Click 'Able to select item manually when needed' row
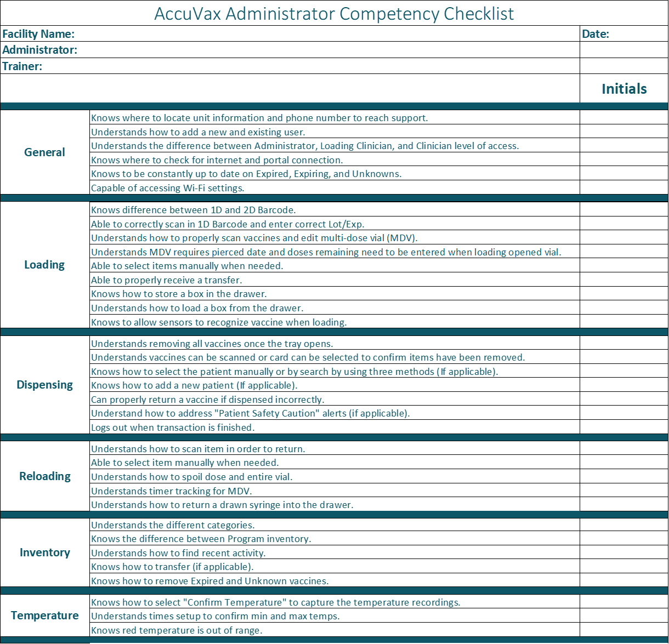 point(334,462)
